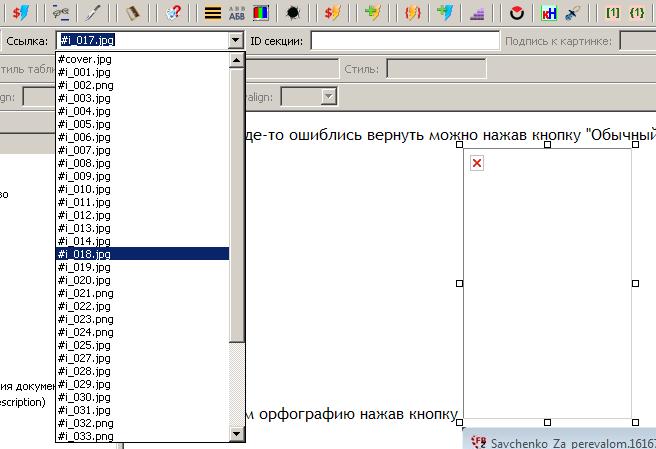Click the broken image placeholder in document
Image resolution: width=656 pixels, height=449 pixels.
pos(477,163)
